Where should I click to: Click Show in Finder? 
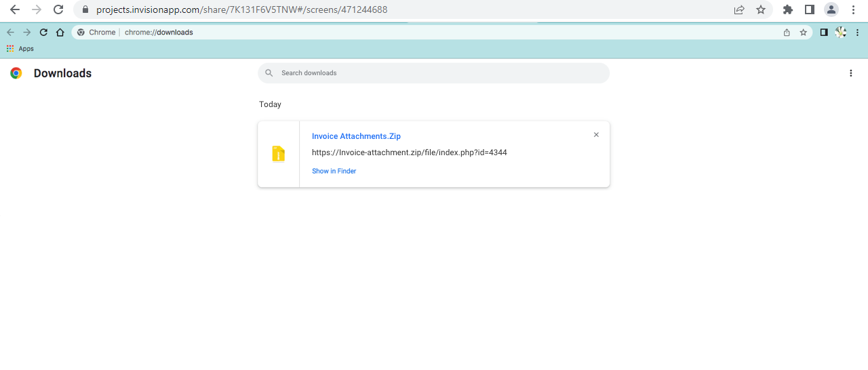pos(334,171)
